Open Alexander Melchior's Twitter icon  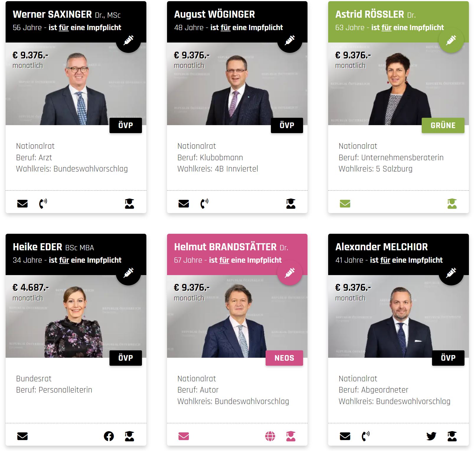coord(431,436)
